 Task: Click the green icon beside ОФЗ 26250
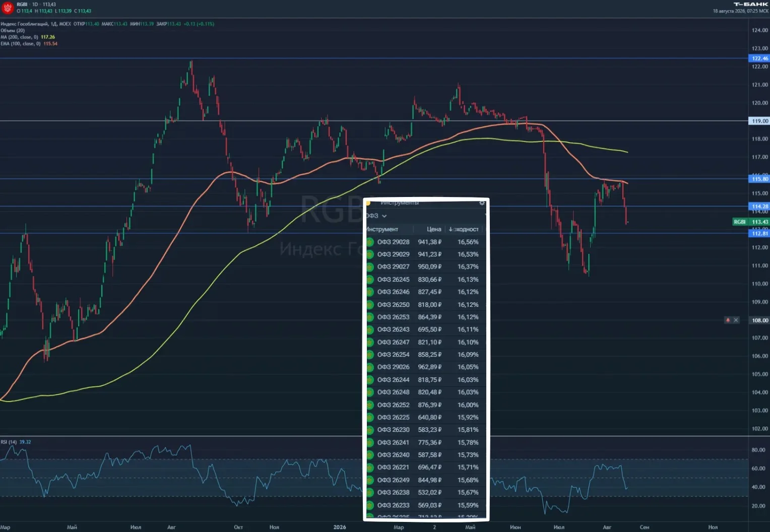point(370,305)
